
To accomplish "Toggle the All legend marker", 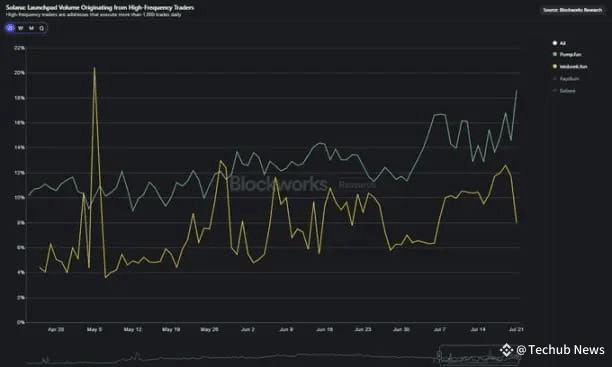I will pos(555,43).
